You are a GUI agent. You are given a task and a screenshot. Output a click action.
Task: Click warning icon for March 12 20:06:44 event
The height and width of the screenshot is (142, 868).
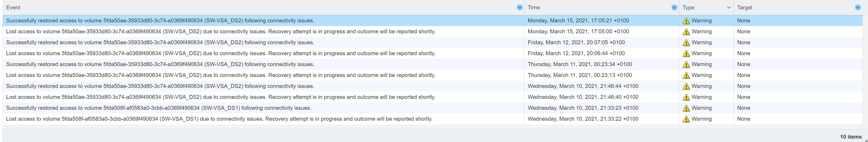click(x=686, y=54)
